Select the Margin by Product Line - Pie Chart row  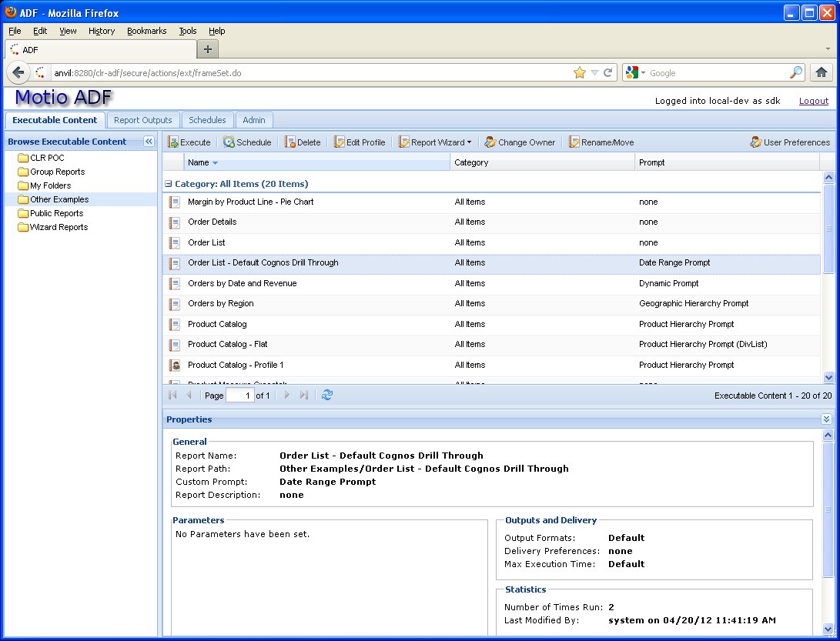pyautogui.click(x=491, y=202)
